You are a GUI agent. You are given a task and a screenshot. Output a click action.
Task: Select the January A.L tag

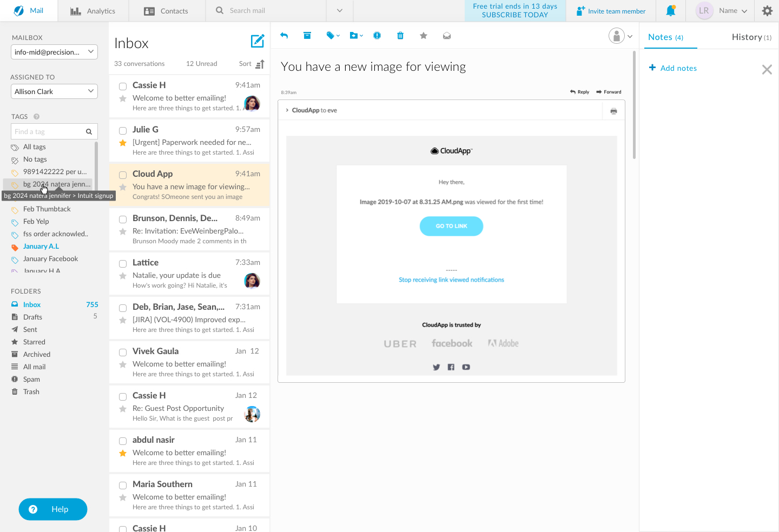click(x=41, y=246)
